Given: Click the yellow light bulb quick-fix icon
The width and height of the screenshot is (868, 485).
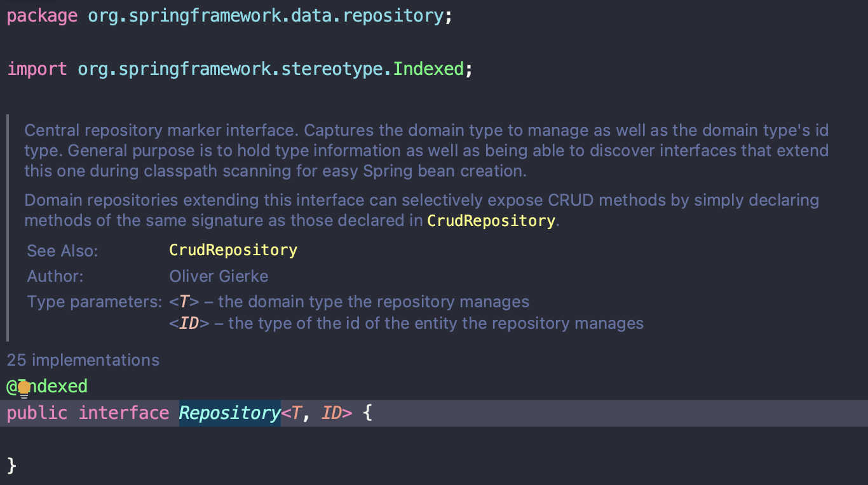Looking at the screenshot, I should (x=24, y=389).
